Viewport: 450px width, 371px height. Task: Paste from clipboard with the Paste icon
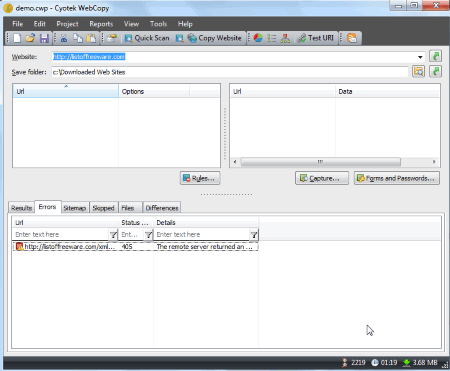(x=91, y=38)
